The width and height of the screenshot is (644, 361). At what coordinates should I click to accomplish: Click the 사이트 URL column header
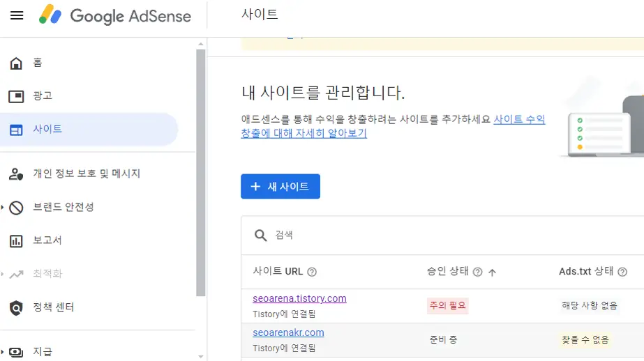(278, 272)
